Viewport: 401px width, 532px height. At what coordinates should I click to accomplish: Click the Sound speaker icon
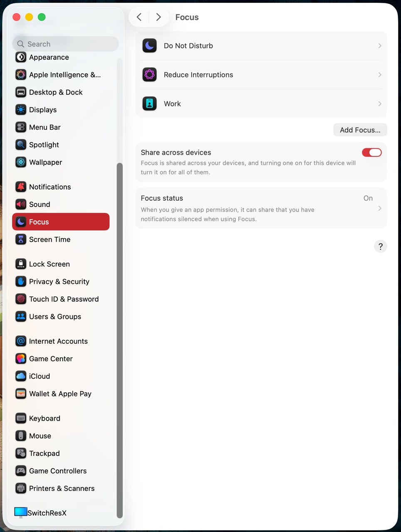(x=21, y=204)
